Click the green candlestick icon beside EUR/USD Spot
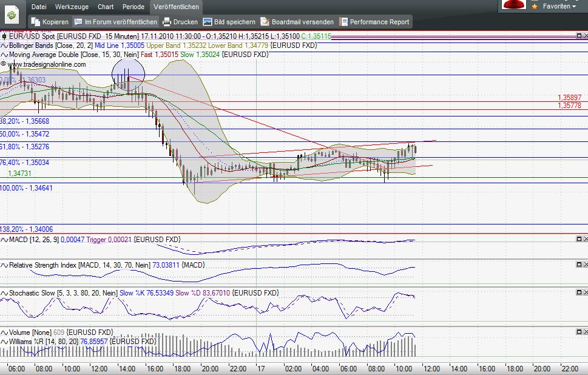The width and height of the screenshot is (588, 375). coord(4,36)
